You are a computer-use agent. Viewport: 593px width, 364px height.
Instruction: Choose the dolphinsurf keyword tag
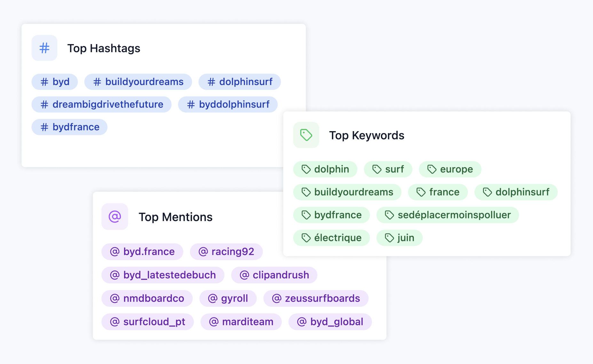pos(516,192)
